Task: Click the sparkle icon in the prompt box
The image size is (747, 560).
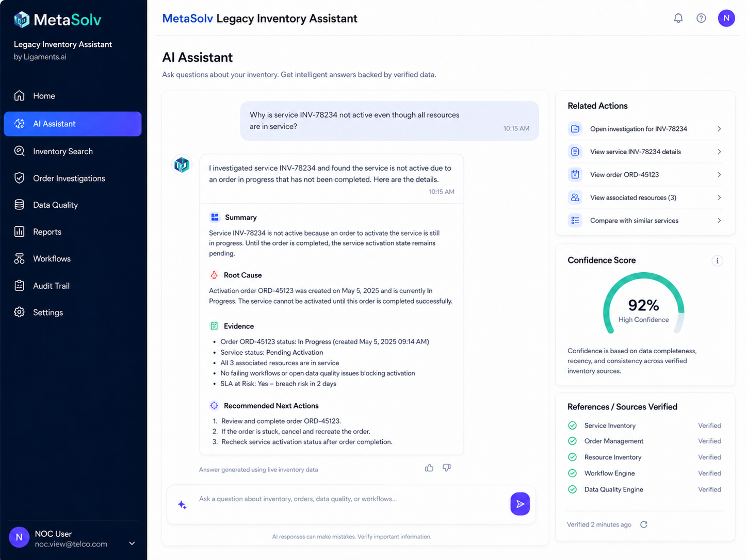Action: tap(182, 505)
